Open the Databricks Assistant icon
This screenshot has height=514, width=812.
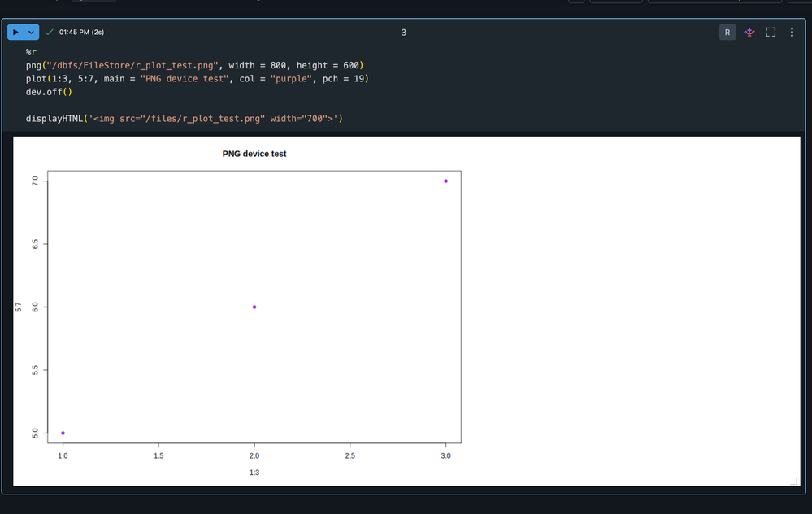click(x=749, y=33)
